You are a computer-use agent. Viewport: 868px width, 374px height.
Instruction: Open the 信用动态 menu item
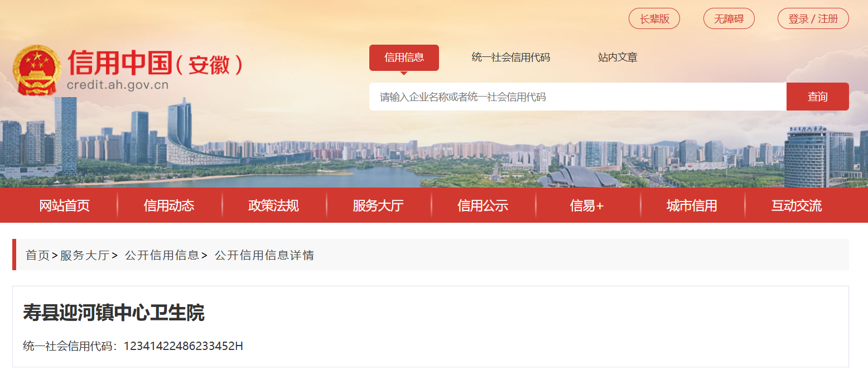pos(169,205)
